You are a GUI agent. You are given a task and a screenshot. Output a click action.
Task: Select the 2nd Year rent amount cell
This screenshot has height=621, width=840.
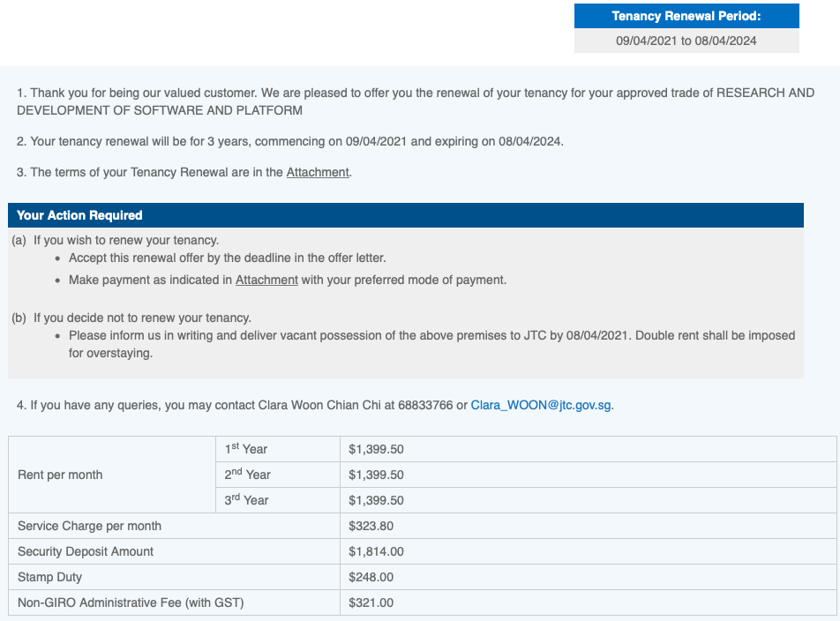589,475
